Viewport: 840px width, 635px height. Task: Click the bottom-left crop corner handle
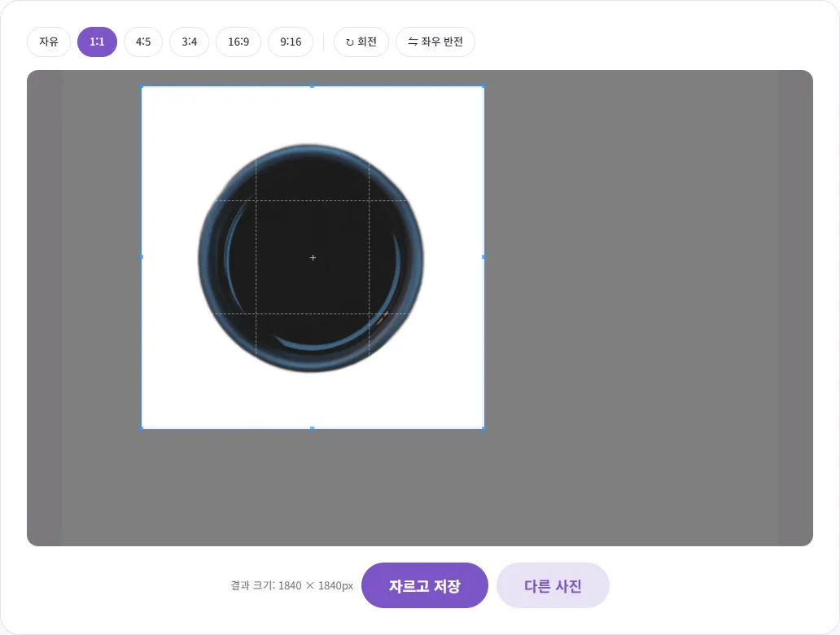[142, 428]
